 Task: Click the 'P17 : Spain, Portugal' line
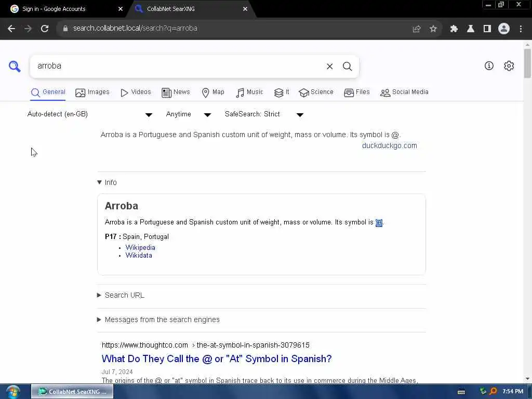pyautogui.click(x=137, y=237)
